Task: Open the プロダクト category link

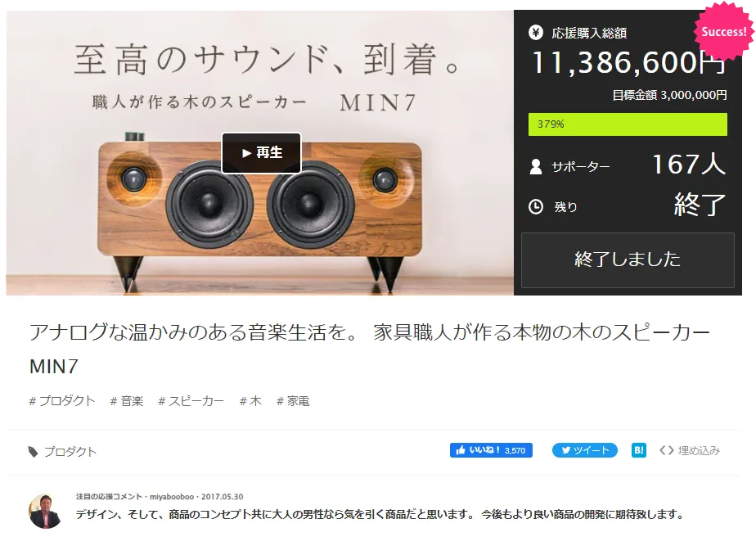Action: (70, 452)
